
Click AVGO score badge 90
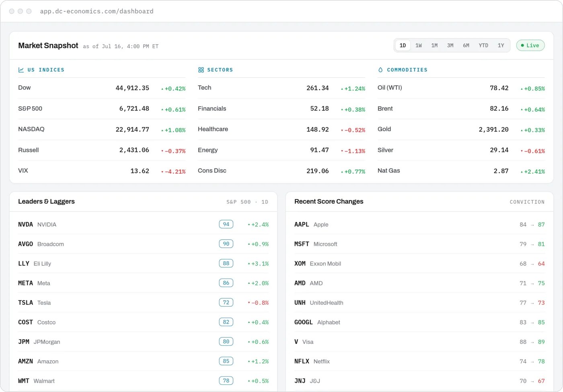point(226,244)
